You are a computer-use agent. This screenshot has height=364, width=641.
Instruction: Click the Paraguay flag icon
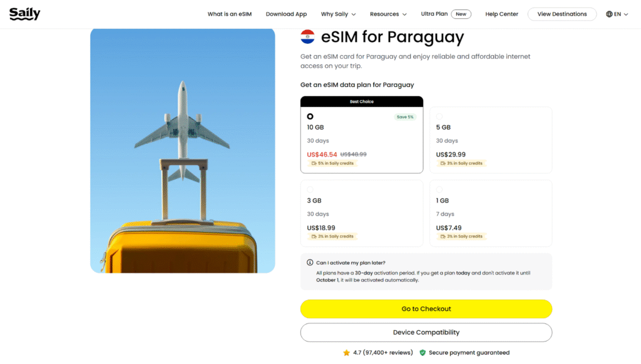click(307, 36)
